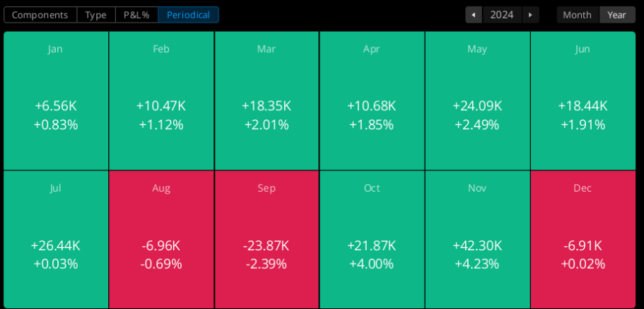
Task: Click the Jun performance tile
Action: click(x=583, y=100)
